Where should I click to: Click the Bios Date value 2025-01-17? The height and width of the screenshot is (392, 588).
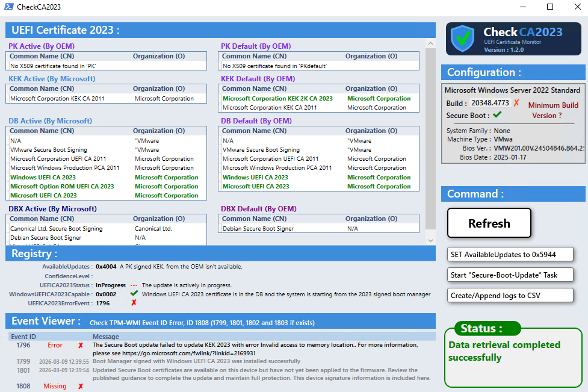[510, 157]
